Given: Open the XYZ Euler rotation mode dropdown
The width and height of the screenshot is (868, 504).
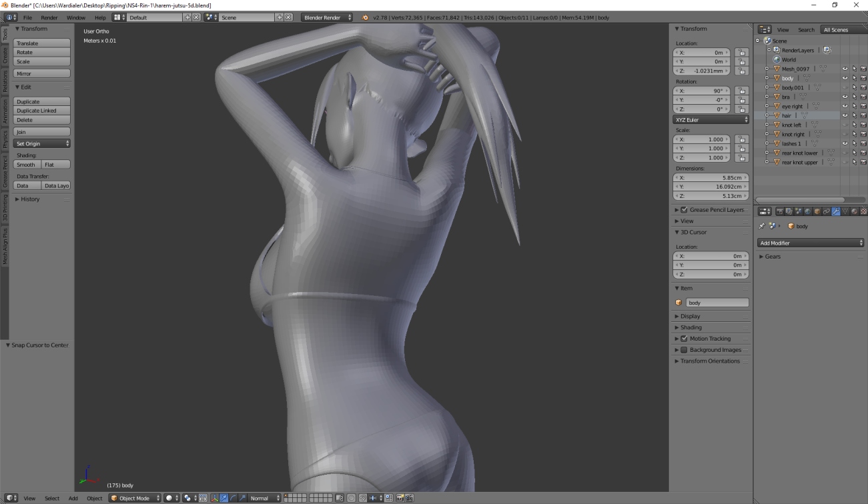Looking at the screenshot, I should (x=711, y=120).
